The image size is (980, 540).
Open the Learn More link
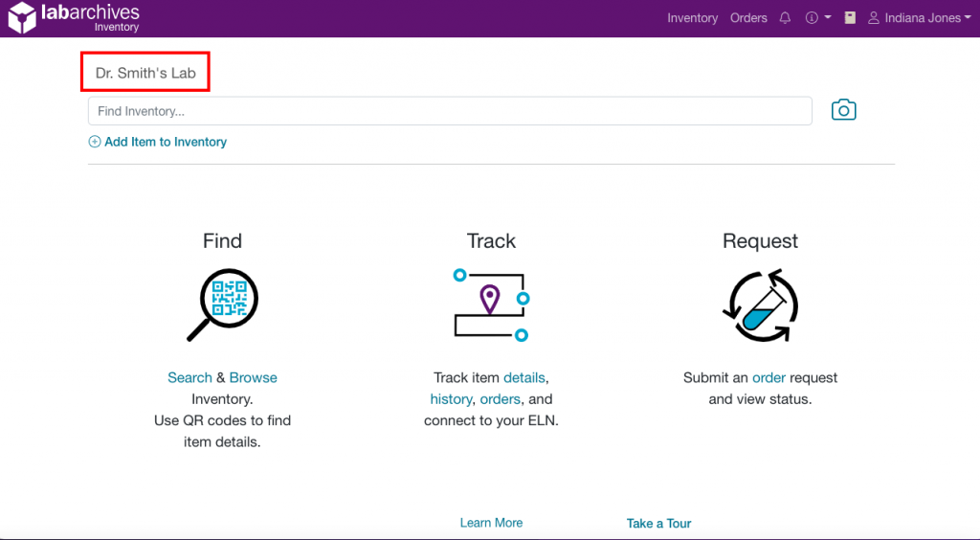[x=491, y=523]
